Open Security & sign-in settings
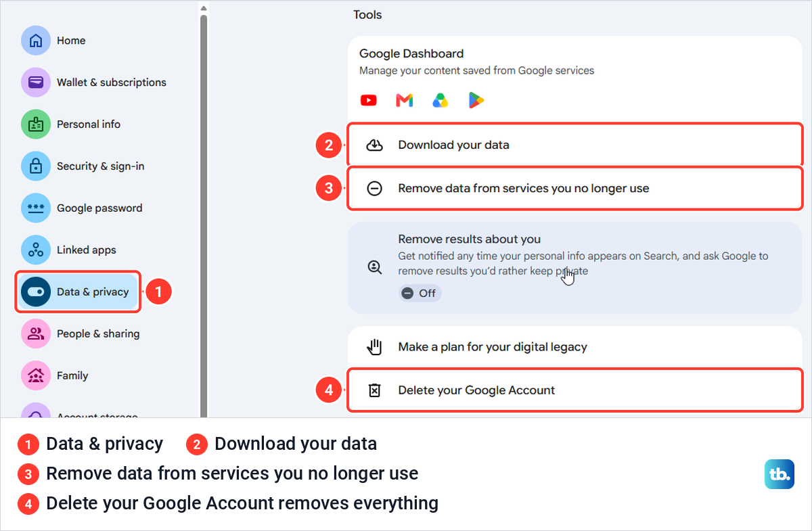Image resolution: width=812 pixels, height=531 pixels. [x=101, y=166]
